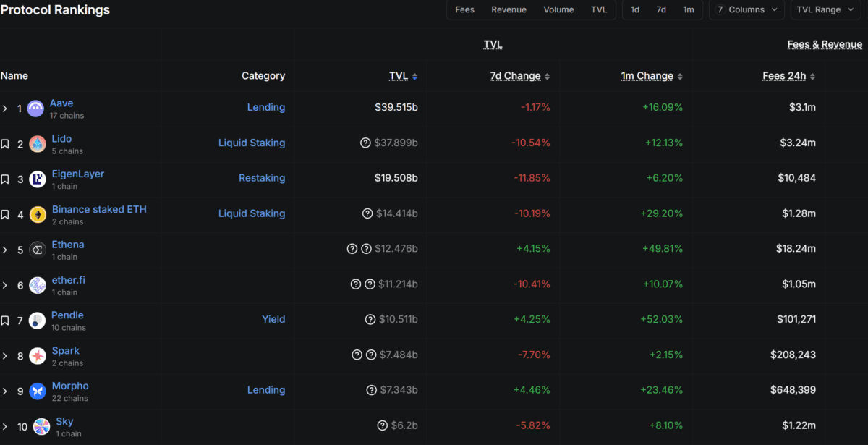Expand the Aave row chevron
Viewport: 868px width, 445px height.
tap(5, 109)
